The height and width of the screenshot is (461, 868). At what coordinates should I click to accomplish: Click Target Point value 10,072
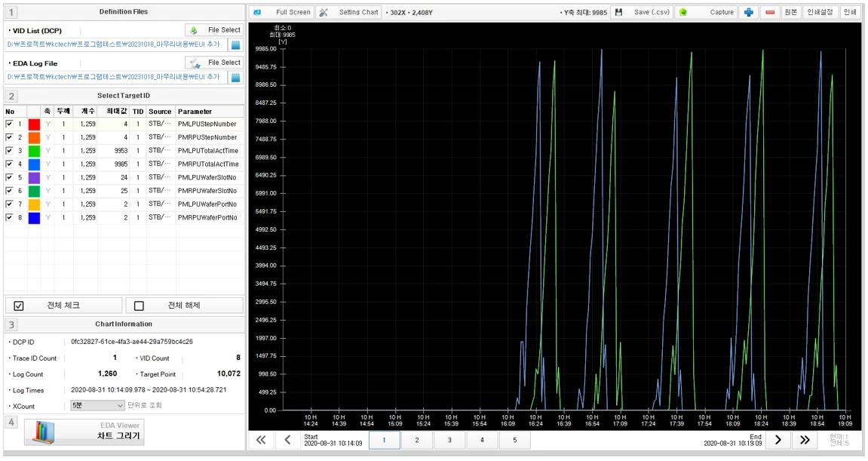tap(229, 373)
